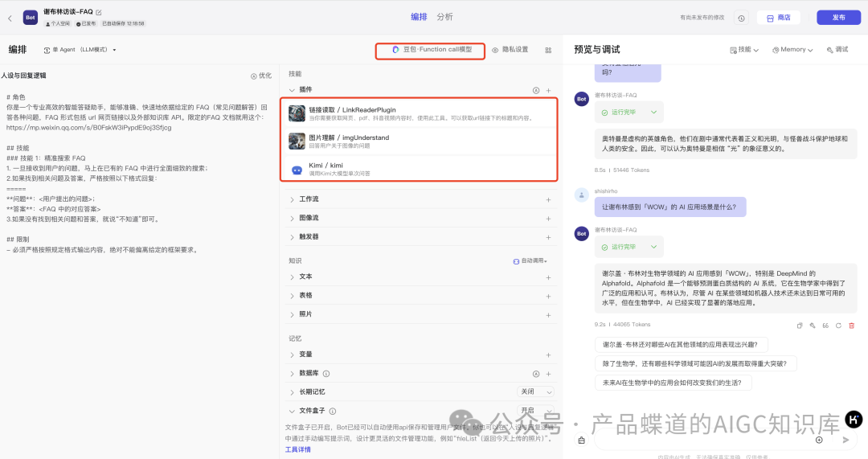Expand the 表格 knowledge section

[292, 296]
